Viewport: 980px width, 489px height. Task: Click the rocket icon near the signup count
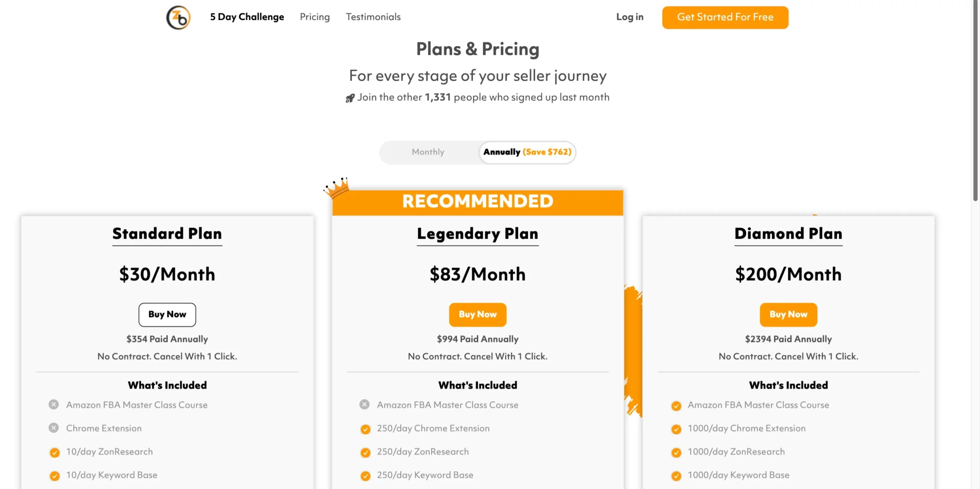pos(350,98)
